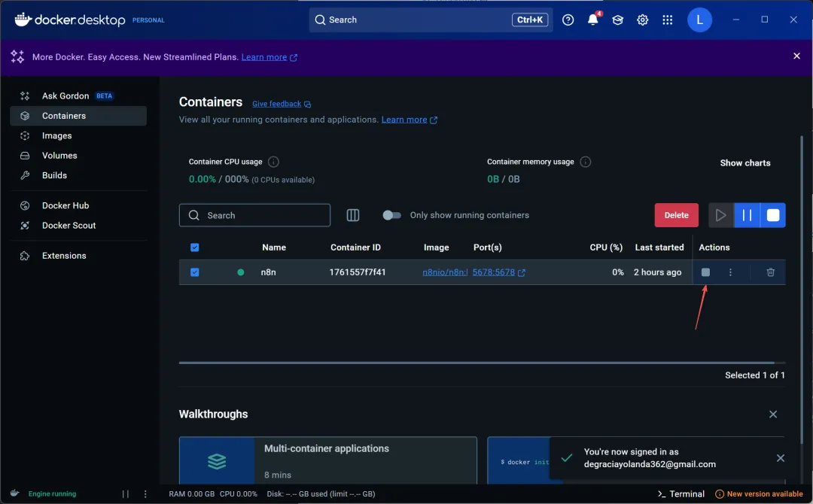Toggle Only show running containers
The height and width of the screenshot is (504, 813).
coord(391,215)
